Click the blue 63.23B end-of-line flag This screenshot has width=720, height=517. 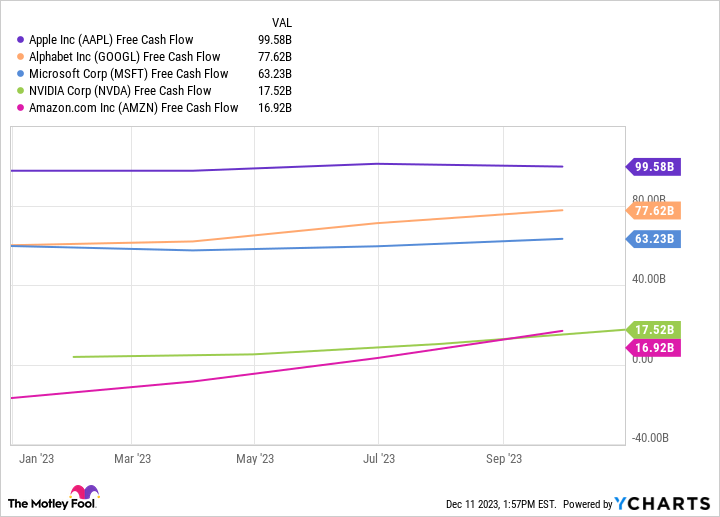tap(653, 239)
